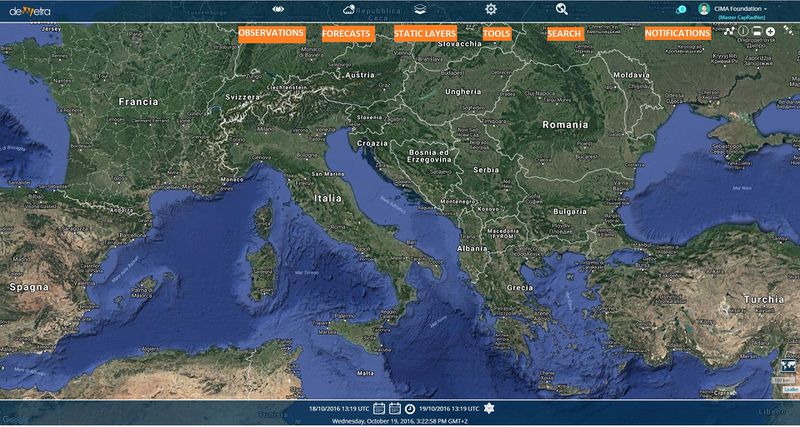The width and height of the screenshot is (800, 427).
Task: Click the Albania label on the map
Action: 472,248
